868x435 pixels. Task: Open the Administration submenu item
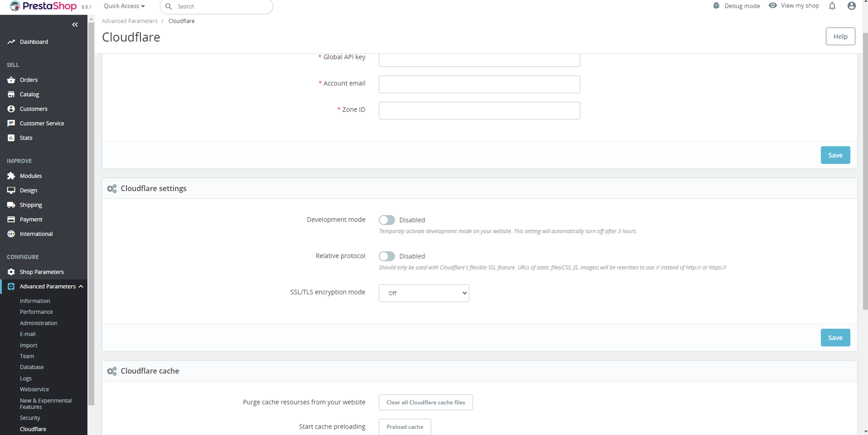point(39,323)
